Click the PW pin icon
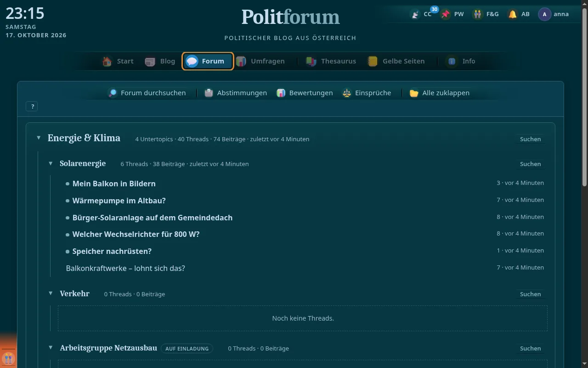The height and width of the screenshot is (368, 588). click(446, 14)
